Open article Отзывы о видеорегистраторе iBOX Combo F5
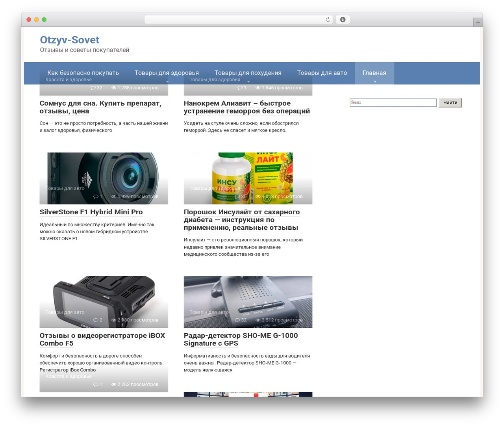Screen dimensions: 504x427 [102, 340]
